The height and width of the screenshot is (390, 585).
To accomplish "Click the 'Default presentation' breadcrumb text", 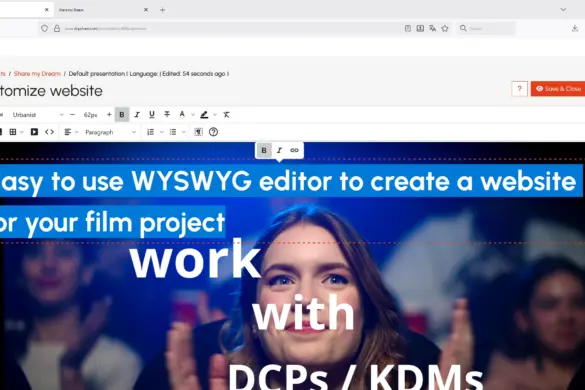I will [97, 74].
